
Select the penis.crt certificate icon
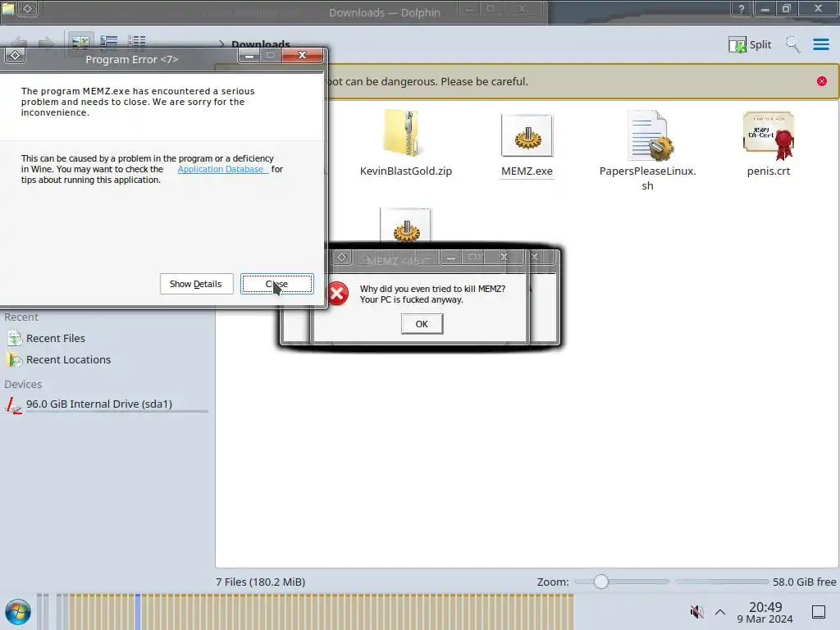pyautogui.click(x=769, y=135)
